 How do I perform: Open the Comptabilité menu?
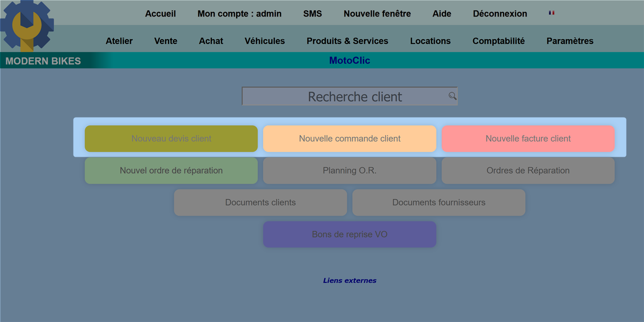click(x=499, y=41)
